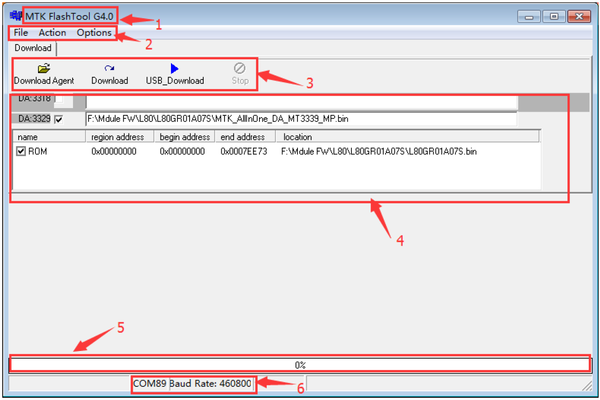Click the COM89 status bar entry
The width and height of the screenshot is (600, 400).
point(150,384)
